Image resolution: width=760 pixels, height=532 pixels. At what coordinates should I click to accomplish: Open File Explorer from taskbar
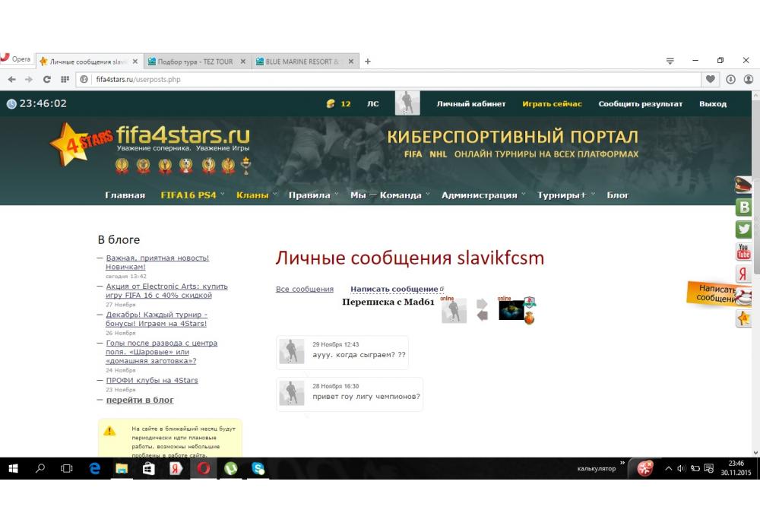122,468
